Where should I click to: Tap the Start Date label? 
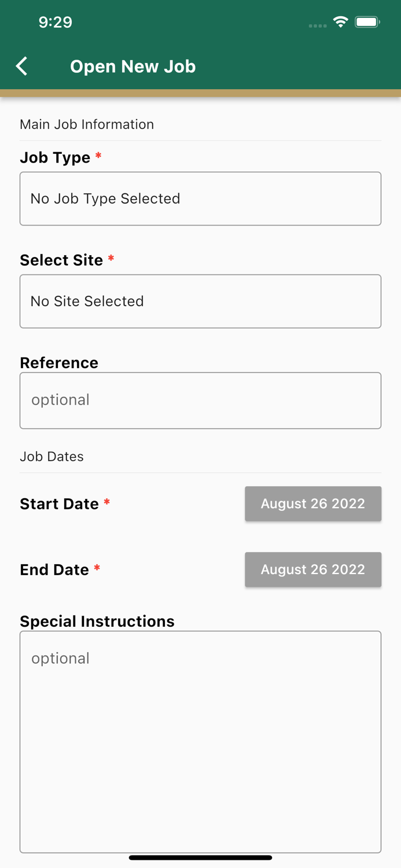59,504
